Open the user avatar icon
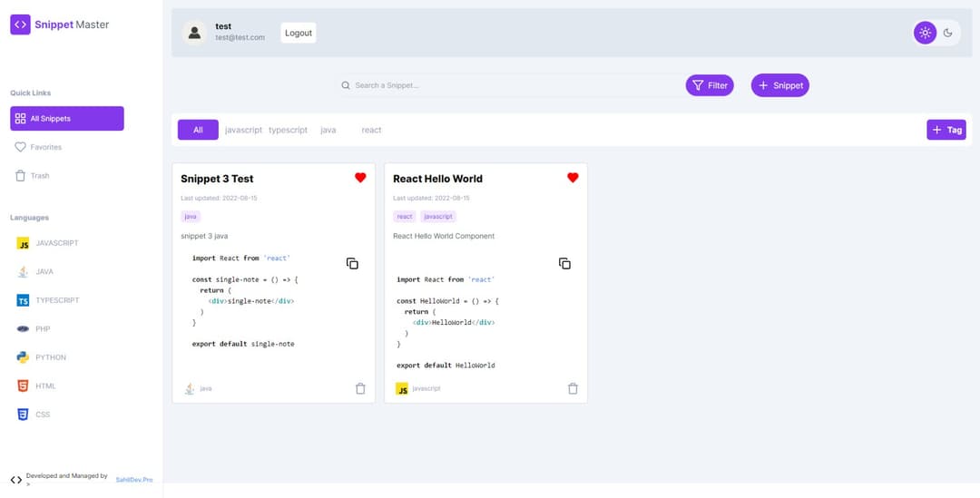 tap(194, 33)
